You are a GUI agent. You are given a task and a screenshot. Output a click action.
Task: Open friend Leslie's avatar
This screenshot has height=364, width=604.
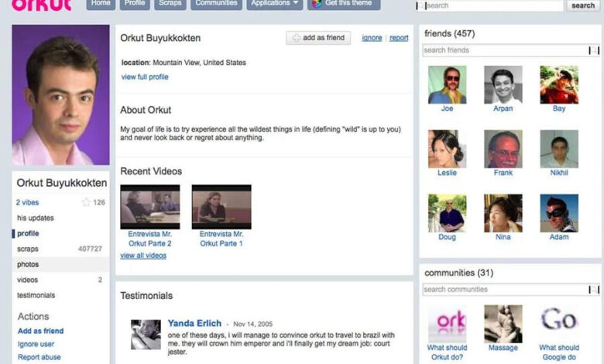(x=448, y=149)
